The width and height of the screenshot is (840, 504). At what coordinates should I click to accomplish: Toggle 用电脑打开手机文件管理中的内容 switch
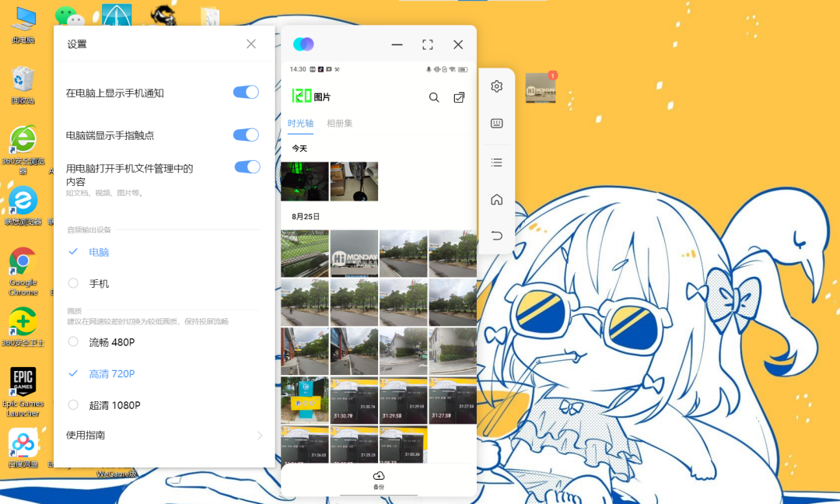coord(247,167)
